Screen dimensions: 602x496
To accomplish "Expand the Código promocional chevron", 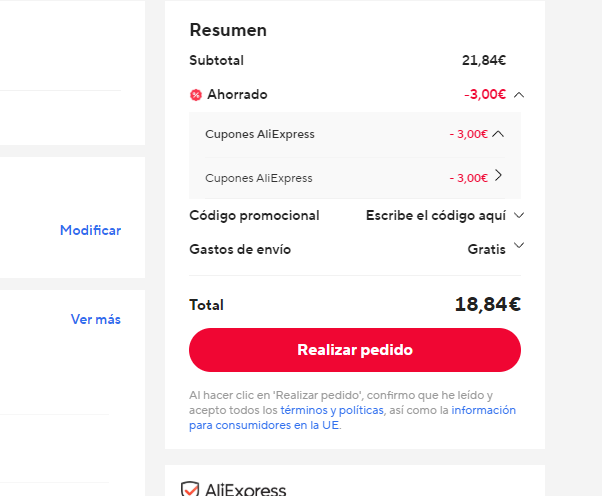I will [519, 215].
